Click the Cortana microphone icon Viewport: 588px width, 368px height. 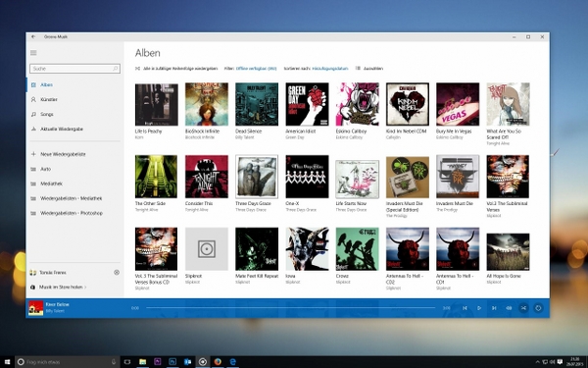tap(114, 362)
